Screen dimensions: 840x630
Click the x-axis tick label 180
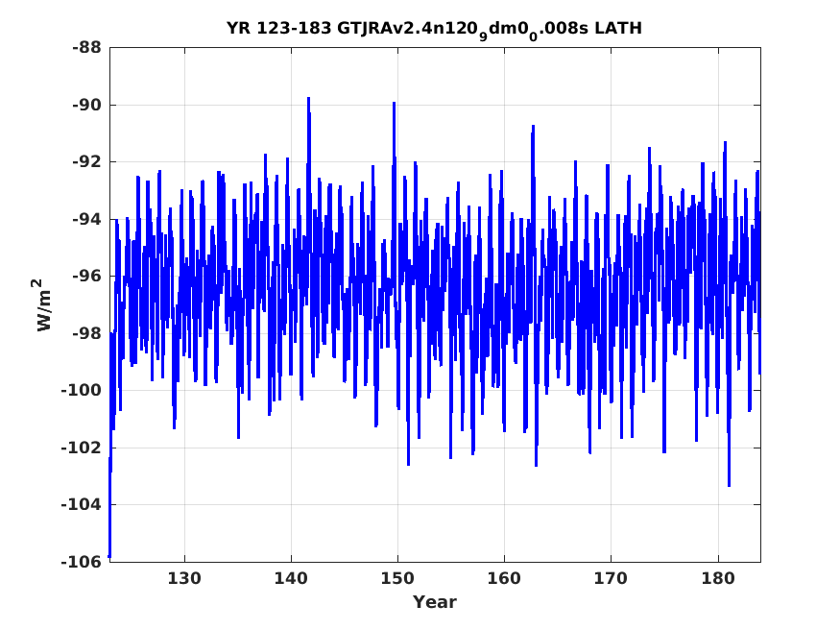[718, 578]
